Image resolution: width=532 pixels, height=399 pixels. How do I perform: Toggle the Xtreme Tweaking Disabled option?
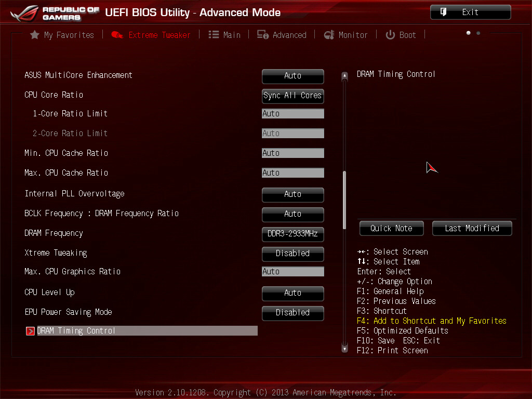pos(292,254)
